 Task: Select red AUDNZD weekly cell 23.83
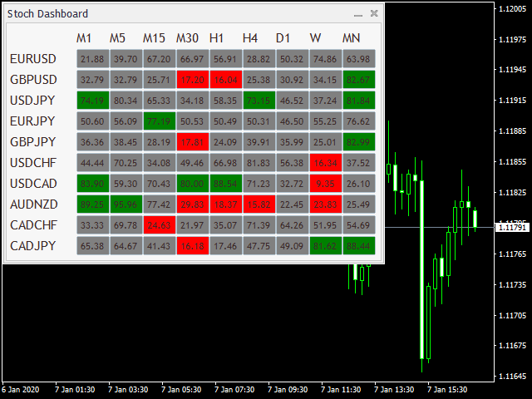(x=325, y=204)
